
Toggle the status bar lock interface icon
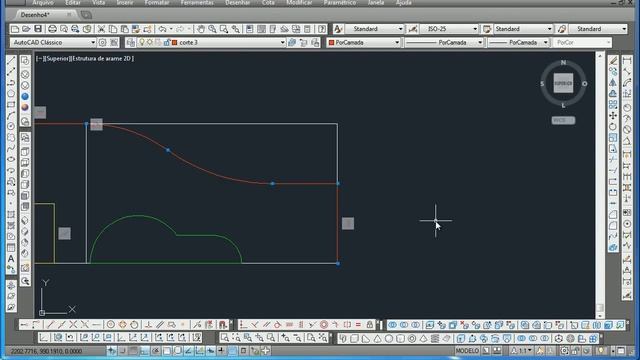click(576, 351)
